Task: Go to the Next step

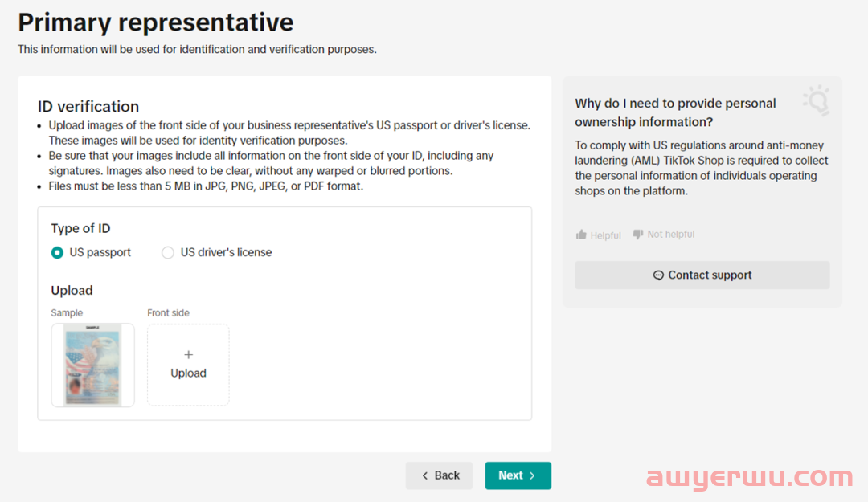Action: click(518, 475)
